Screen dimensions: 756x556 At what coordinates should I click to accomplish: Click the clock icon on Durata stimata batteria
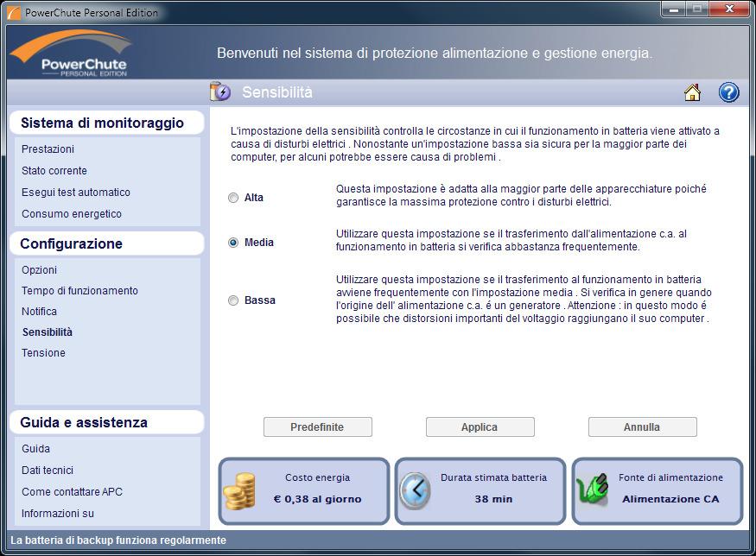tap(417, 490)
